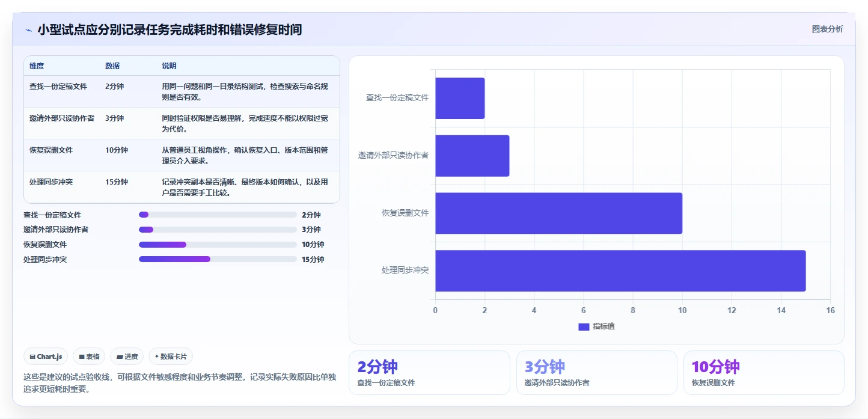Click 15分钟 label beside the progress bar
Viewport: 868px width, 419px height.
[x=313, y=260]
